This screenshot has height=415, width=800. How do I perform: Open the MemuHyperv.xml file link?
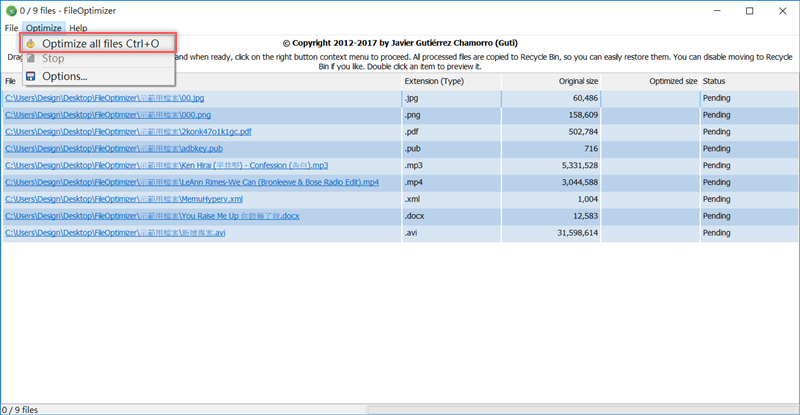pos(124,199)
